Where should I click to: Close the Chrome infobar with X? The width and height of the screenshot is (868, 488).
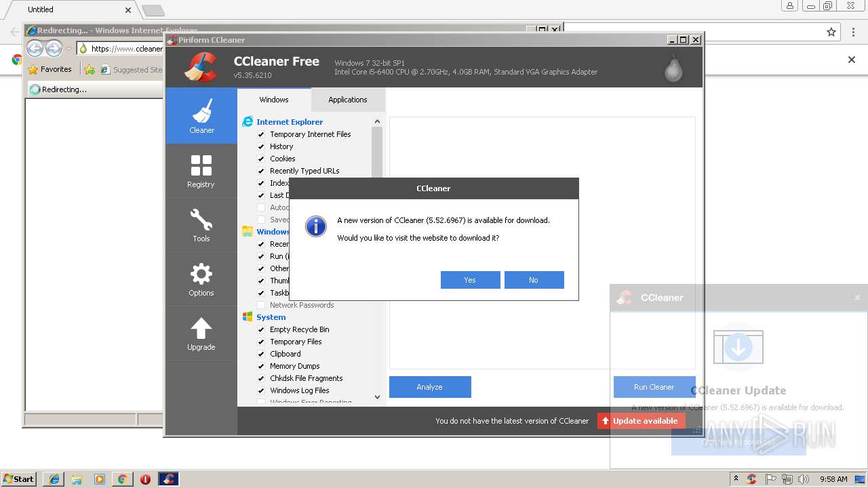[x=852, y=60]
